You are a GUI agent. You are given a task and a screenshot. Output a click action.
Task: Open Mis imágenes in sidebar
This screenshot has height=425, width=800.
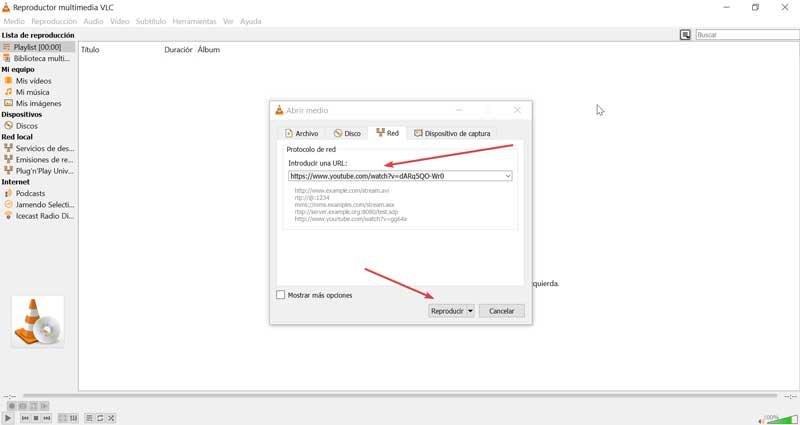pos(38,103)
